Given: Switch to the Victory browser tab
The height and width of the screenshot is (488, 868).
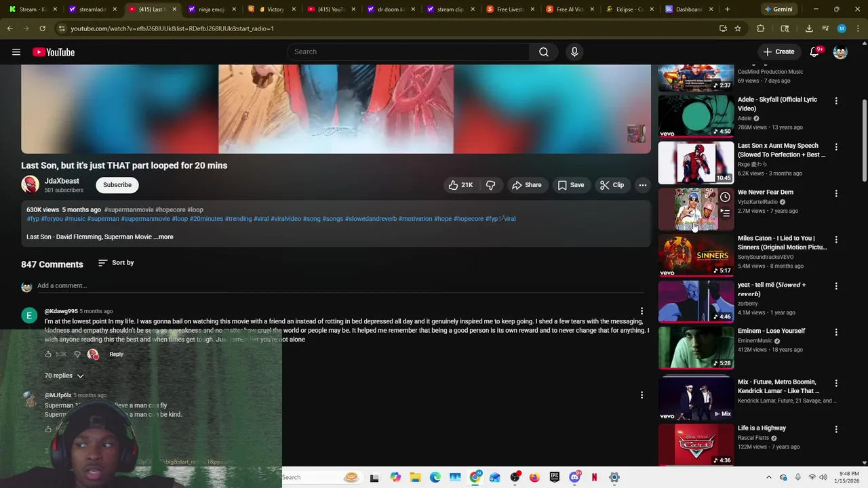Looking at the screenshot, I should pos(271,9).
